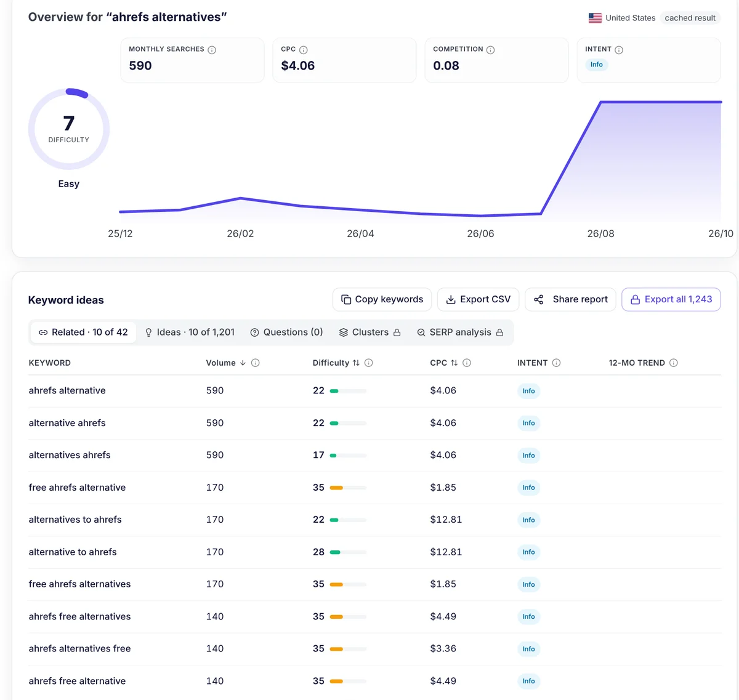Click info icon beside CPC card label
Screen dimensions: 739x700
(x=304, y=50)
